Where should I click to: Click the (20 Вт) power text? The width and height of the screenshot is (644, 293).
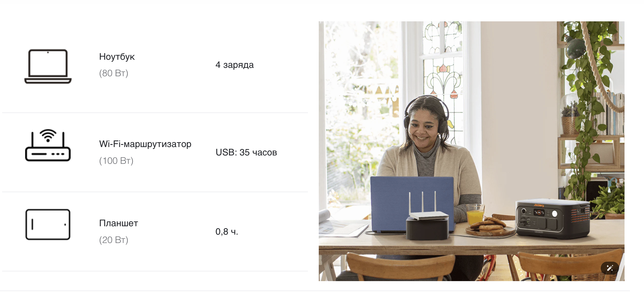pyautogui.click(x=114, y=240)
